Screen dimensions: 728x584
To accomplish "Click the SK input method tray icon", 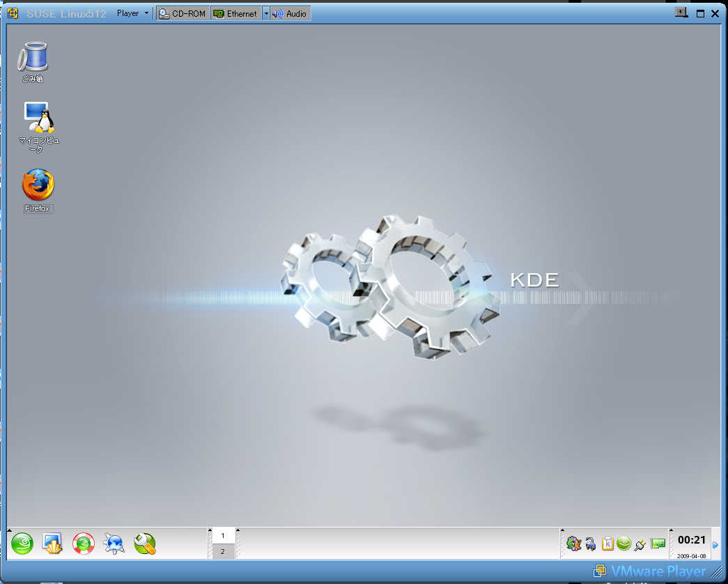I will 574,543.
